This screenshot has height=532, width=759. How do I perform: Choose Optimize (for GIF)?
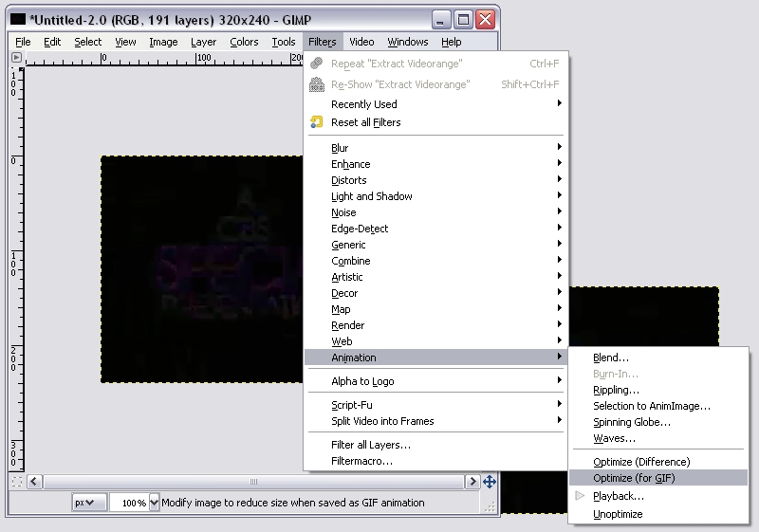(x=658, y=478)
